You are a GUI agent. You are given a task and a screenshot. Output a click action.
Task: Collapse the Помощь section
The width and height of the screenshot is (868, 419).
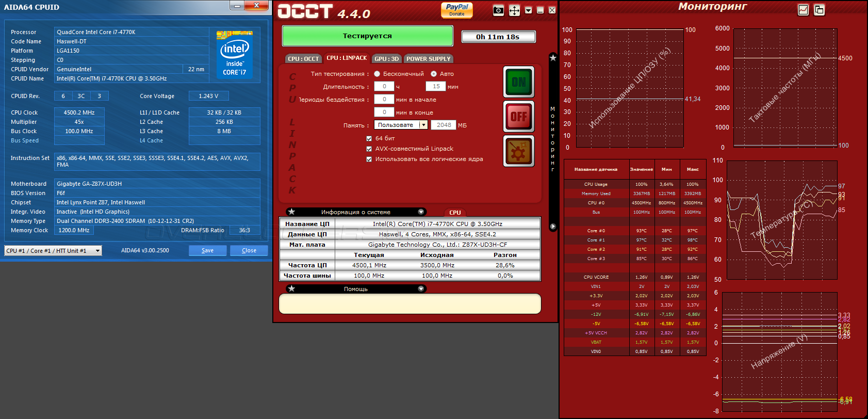coord(421,289)
